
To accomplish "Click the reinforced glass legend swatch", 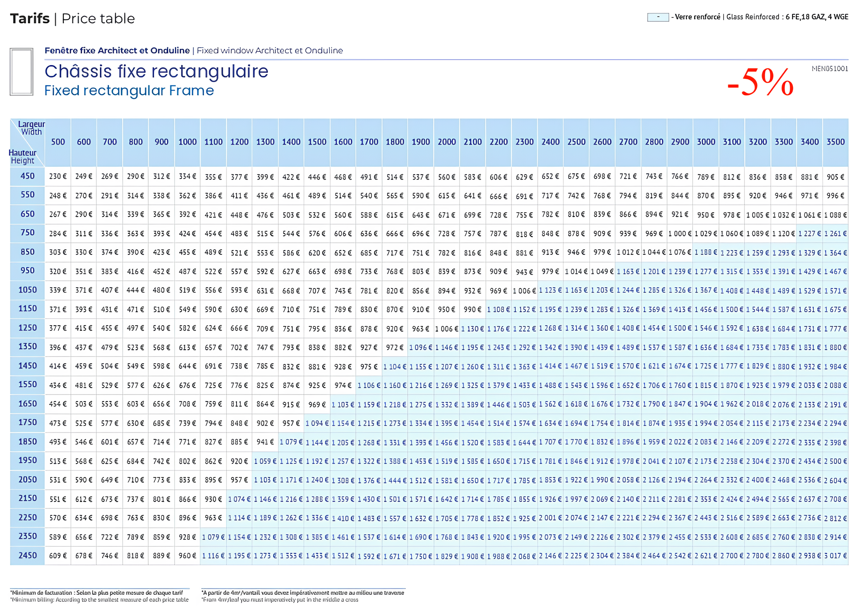I will pyautogui.click(x=657, y=17).
